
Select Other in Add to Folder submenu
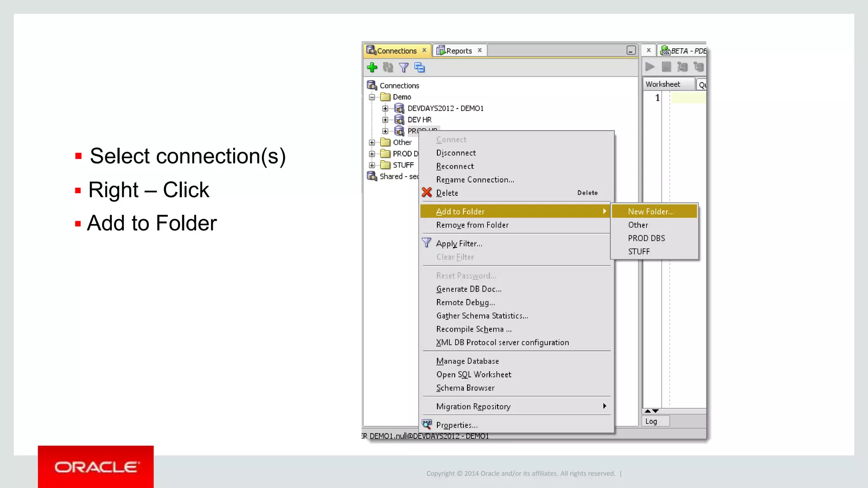(654, 225)
